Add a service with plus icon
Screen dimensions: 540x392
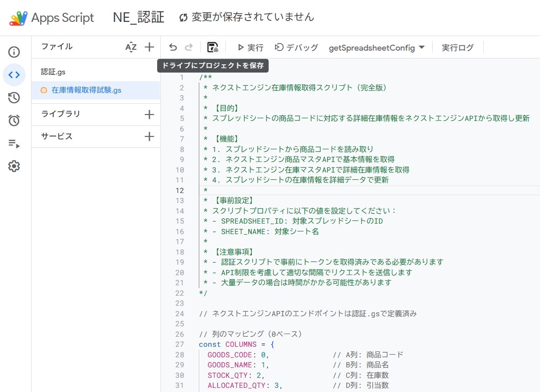coord(149,136)
